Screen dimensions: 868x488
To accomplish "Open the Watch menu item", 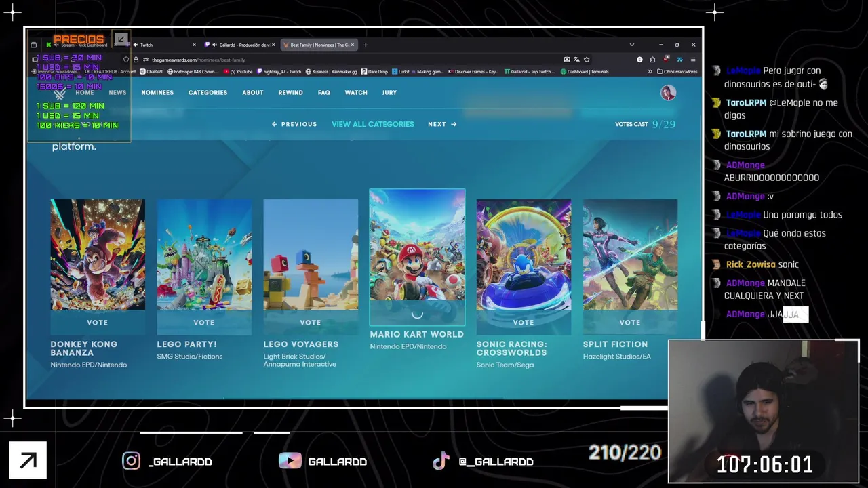I will pos(356,93).
